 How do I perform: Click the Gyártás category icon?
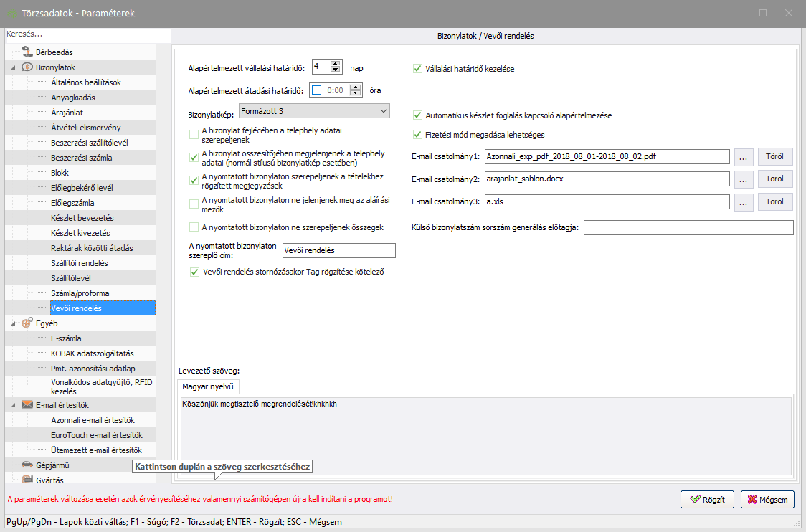(27, 480)
